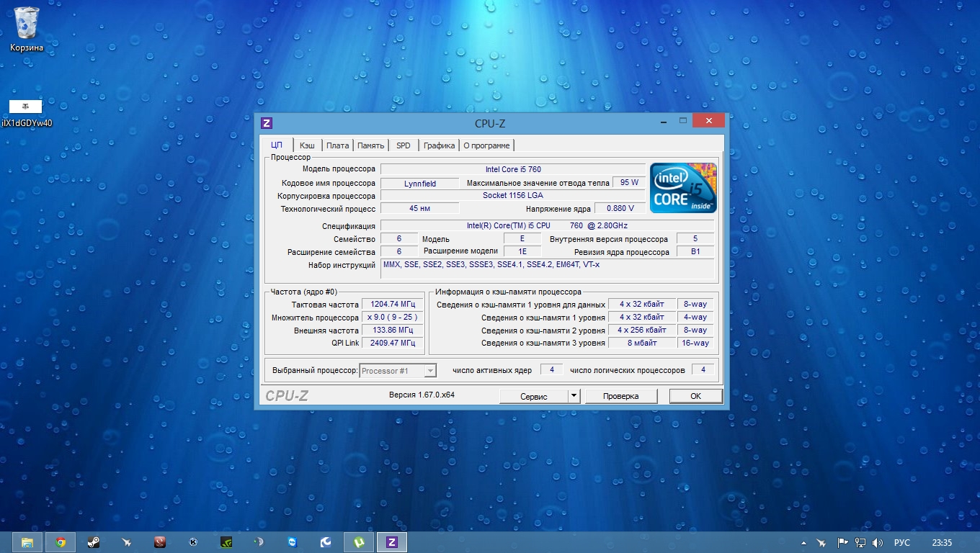
Task: Launch Google Chrome from the taskbar
Action: pos(61,542)
